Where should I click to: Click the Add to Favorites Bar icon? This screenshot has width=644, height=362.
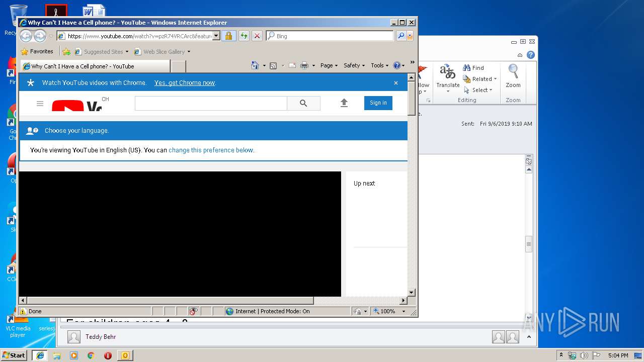[x=66, y=51]
